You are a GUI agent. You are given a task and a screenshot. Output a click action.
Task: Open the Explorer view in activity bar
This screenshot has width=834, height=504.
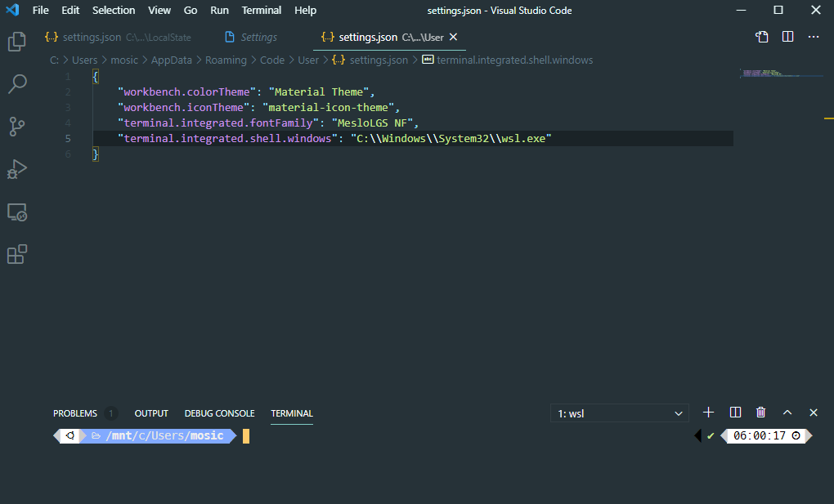[x=17, y=42]
